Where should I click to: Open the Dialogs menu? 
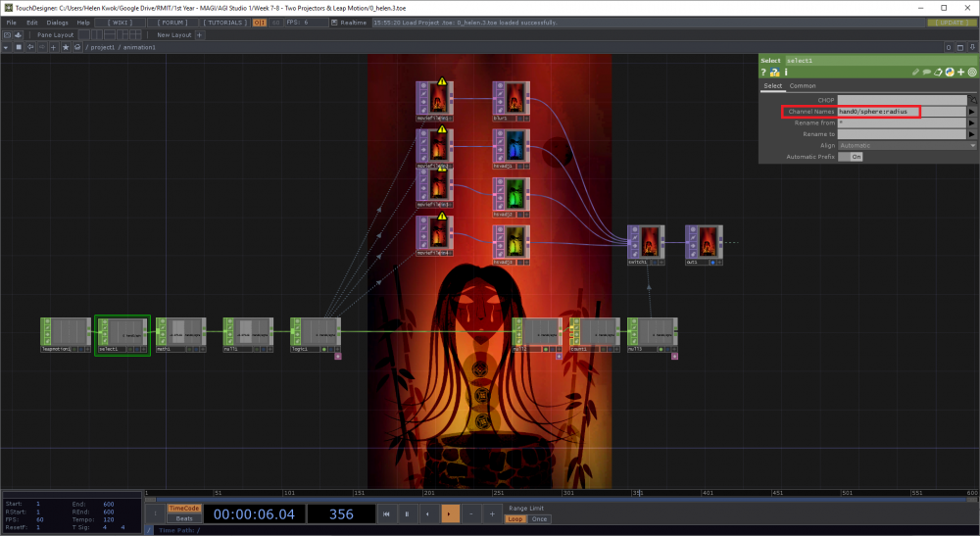pyautogui.click(x=57, y=23)
